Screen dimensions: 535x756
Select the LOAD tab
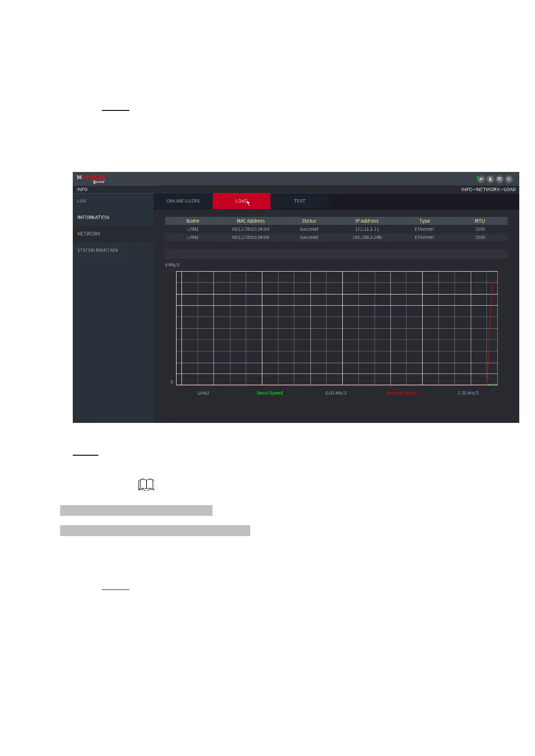(242, 201)
